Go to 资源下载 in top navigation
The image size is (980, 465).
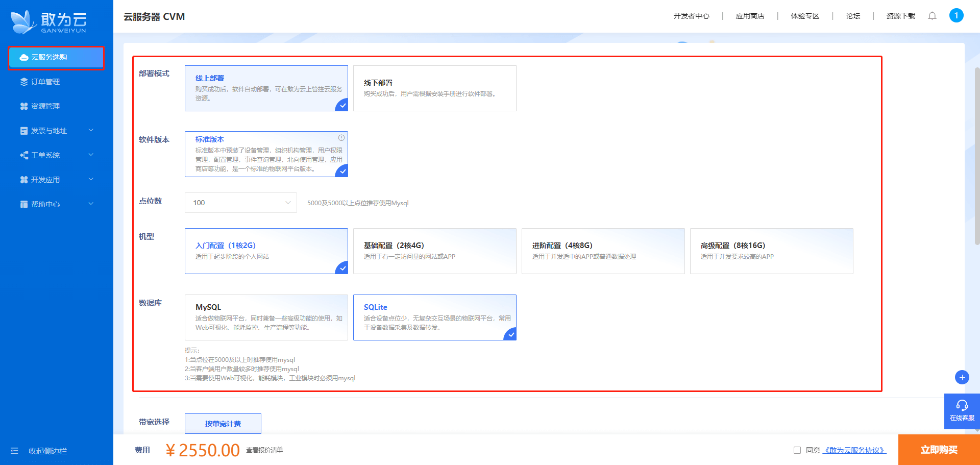click(x=901, y=16)
